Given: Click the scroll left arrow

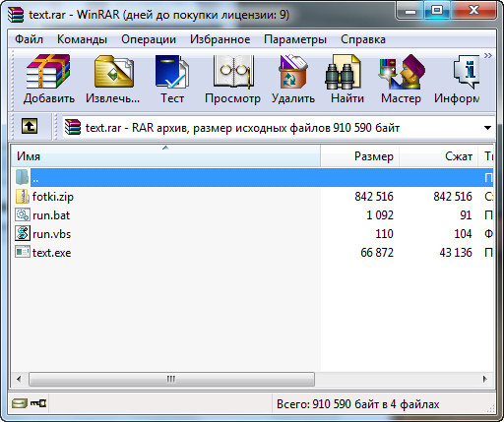Looking at the screenshot, I should [19, 379].
